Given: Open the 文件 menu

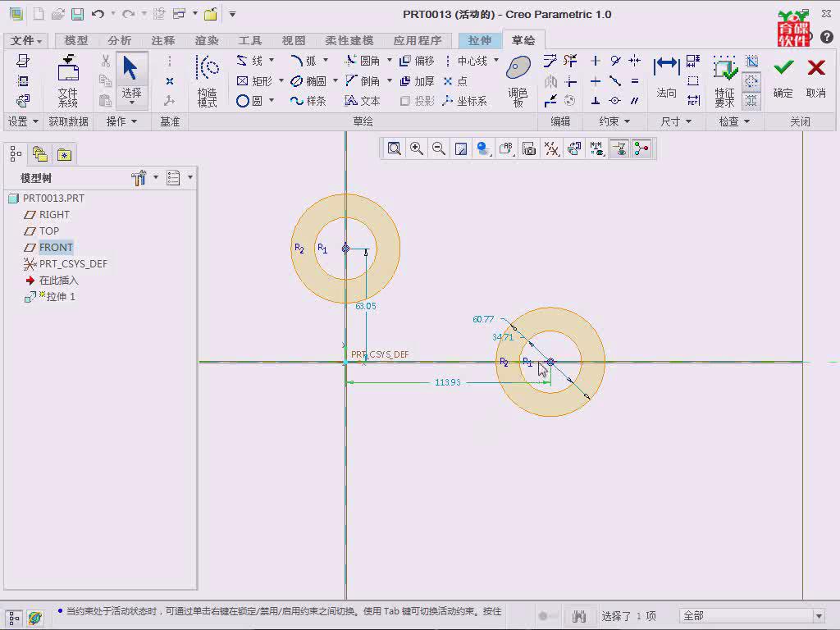Looking at the screenshot, I should coord(25,40).
